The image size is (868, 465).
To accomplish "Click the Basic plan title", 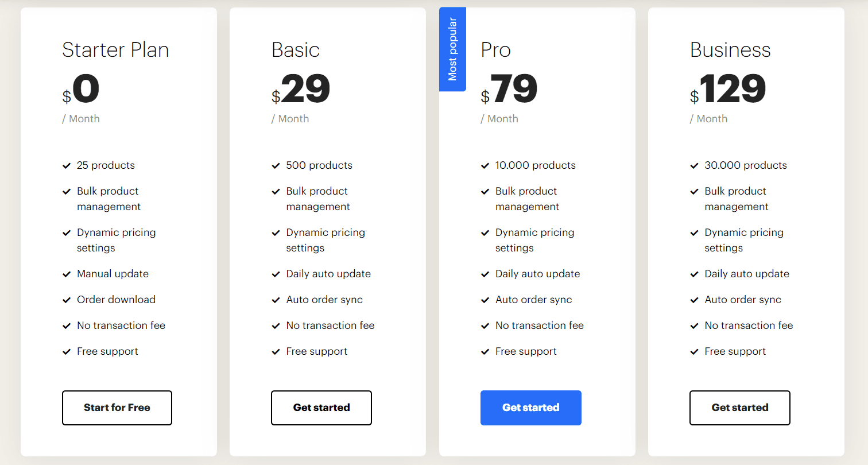I will click(x=296, y=50).
